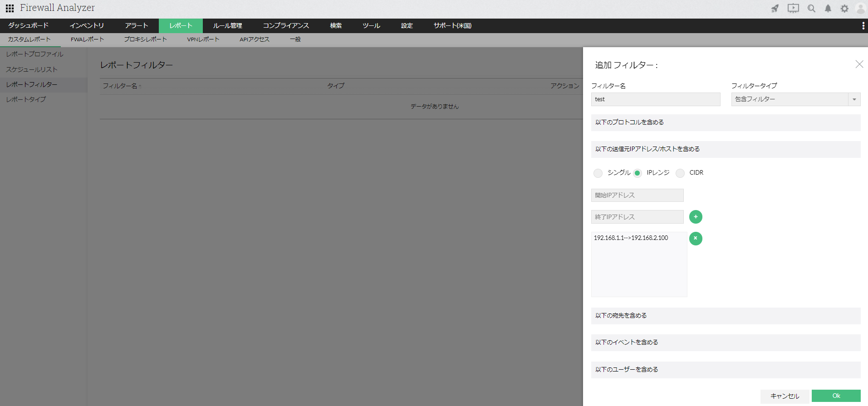Open the フィルタータイプ dropdown
This screenshot has width=868, height=406.
(796, 99)
